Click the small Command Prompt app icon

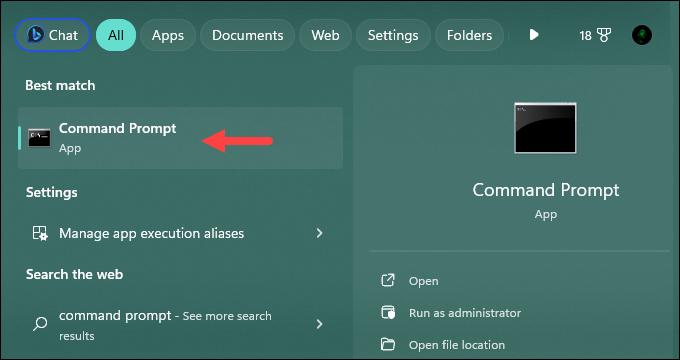click(39, 138)
